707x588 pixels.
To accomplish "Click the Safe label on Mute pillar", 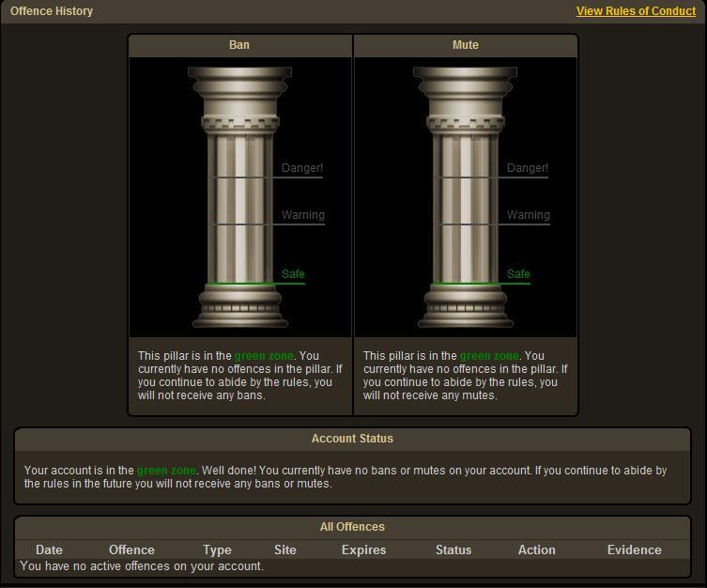I will point(518,273).
